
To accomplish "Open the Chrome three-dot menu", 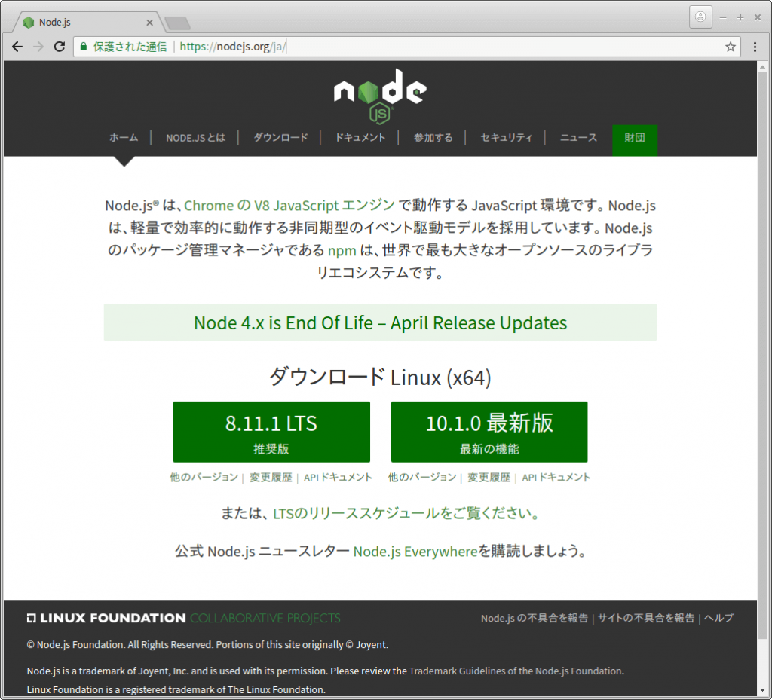I will click(755, 47).
